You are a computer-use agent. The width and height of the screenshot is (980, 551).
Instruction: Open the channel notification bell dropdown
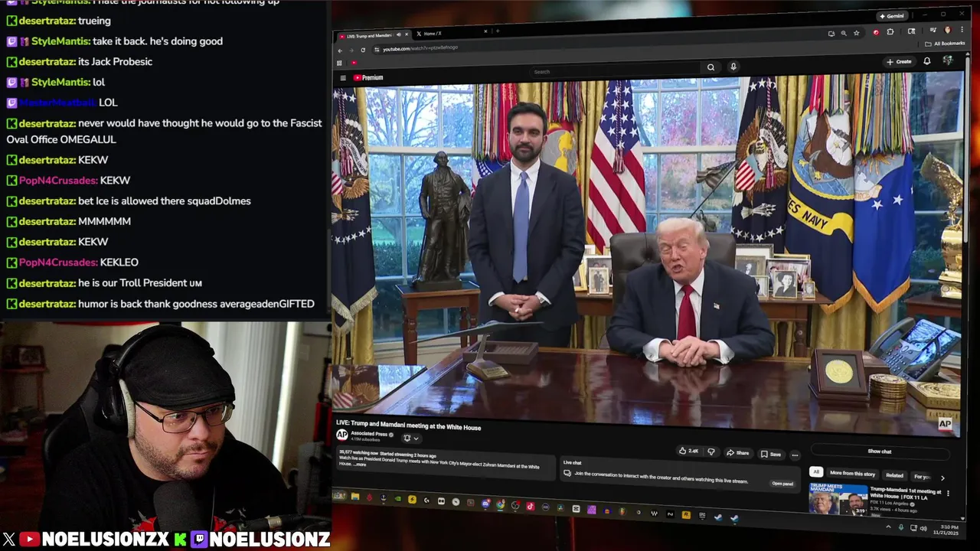coord(411,439)
